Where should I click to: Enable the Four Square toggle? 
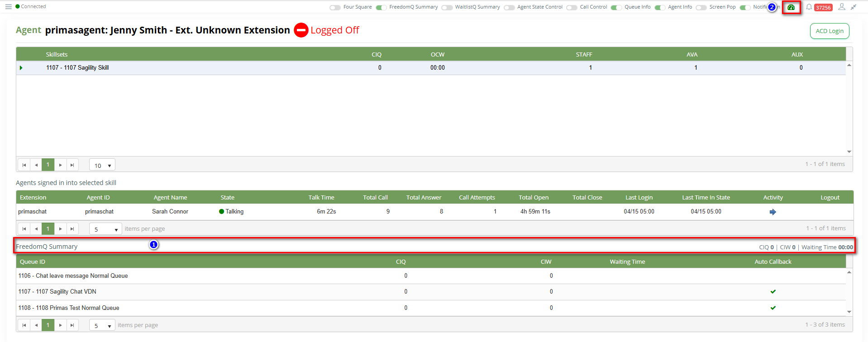coord(335,7)
